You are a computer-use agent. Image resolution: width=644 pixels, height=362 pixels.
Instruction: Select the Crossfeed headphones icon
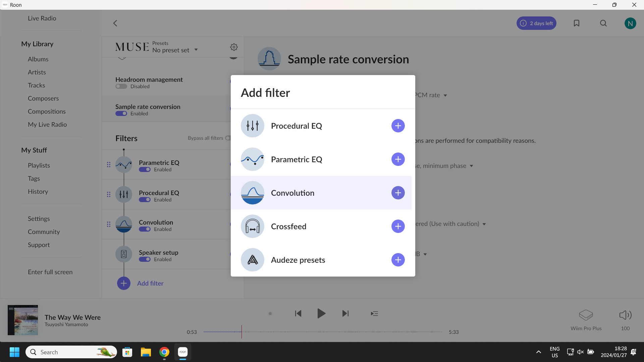252,226
